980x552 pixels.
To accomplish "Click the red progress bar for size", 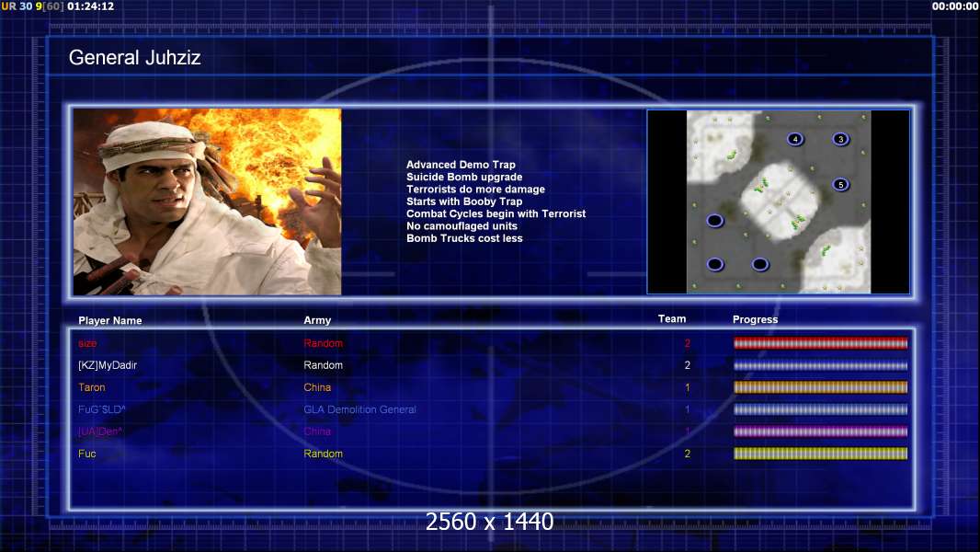I will point(820,343).
